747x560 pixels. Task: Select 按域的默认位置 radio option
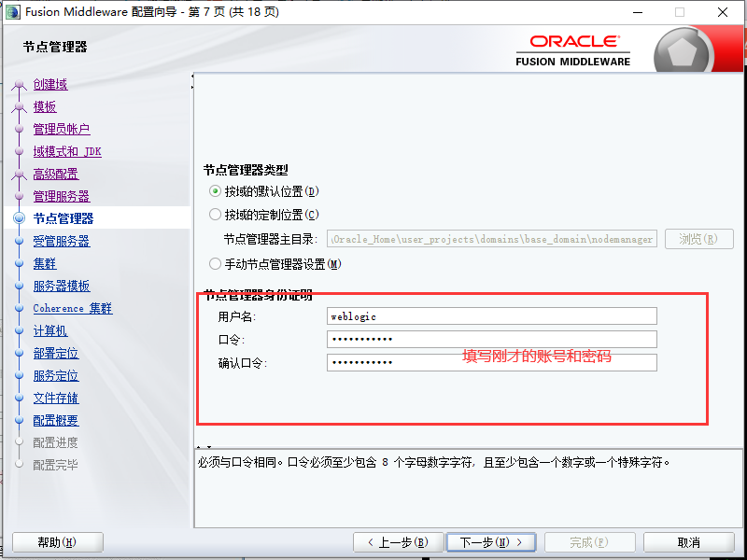tap(216, 191)
